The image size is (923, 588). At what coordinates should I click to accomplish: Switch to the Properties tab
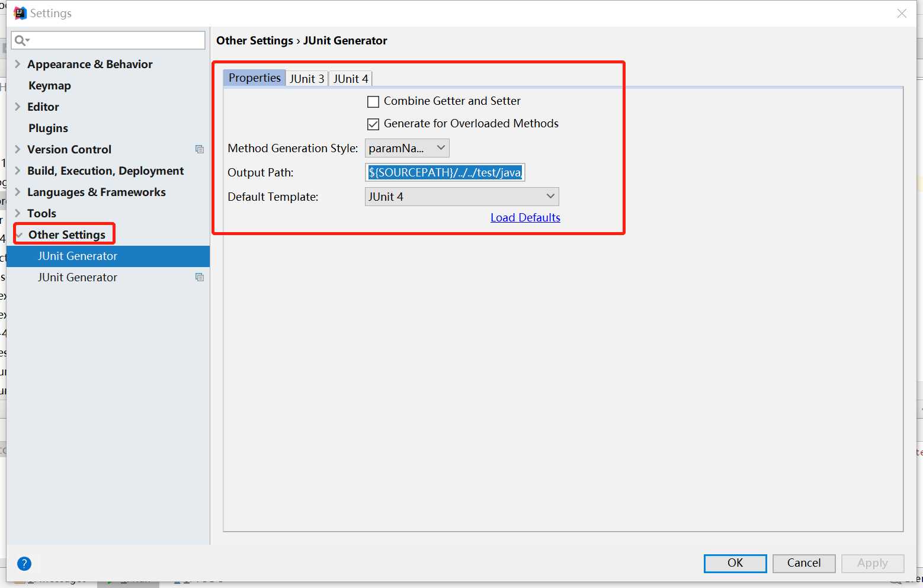tap(254, 78)
